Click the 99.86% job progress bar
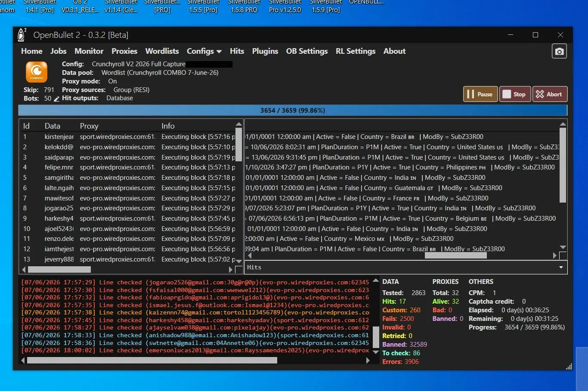The width and height of the screenshot is (588, 391). coord(293,111)
